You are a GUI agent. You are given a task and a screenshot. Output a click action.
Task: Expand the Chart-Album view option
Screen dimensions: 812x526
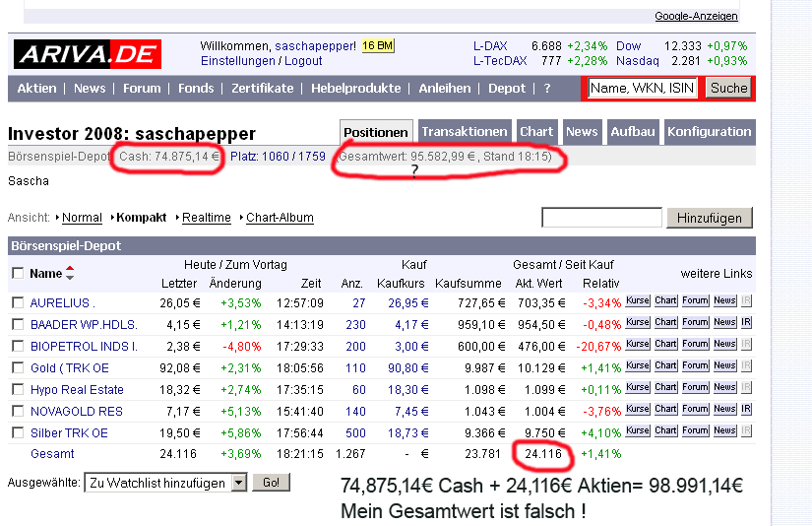coord(280,217)
